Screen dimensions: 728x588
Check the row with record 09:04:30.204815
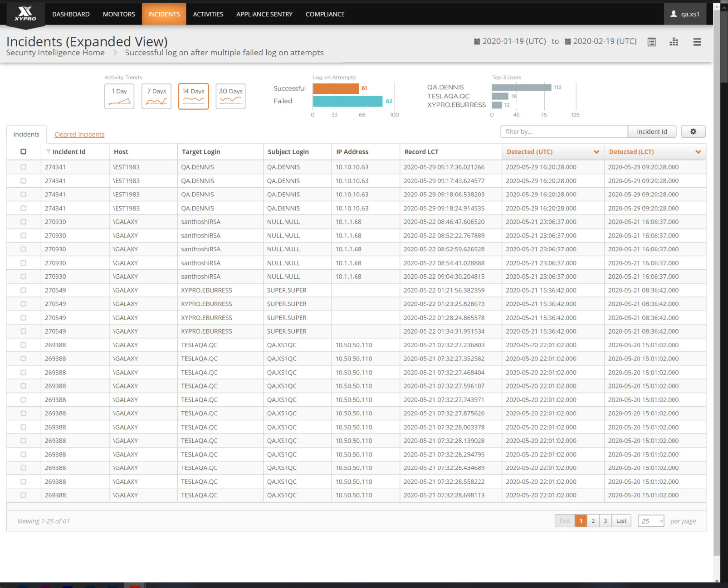(24, 277)
